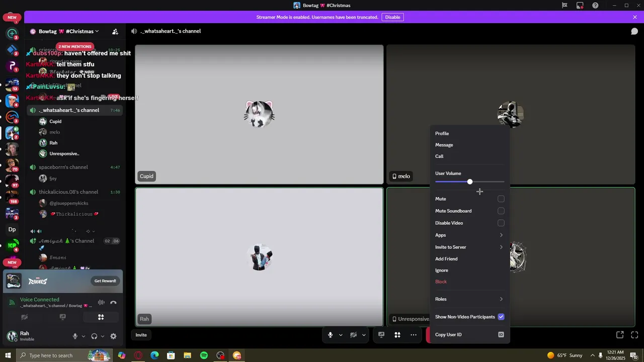Toggle deafen headphones in the user panel
The height and width of the screenshot is (362, 644).
pos(94,336)
